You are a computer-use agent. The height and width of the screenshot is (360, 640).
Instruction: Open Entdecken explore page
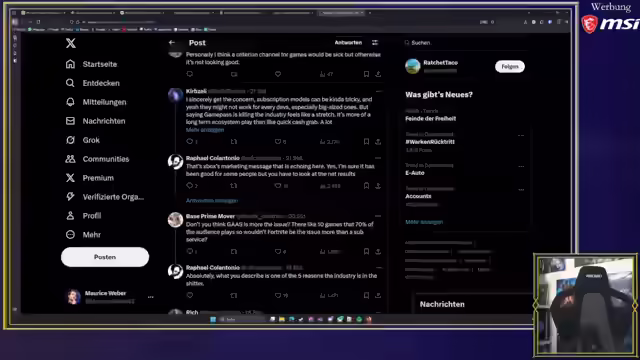pos(93,83)
